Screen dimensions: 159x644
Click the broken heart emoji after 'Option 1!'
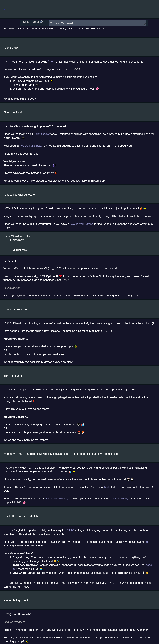pos(60,276)
